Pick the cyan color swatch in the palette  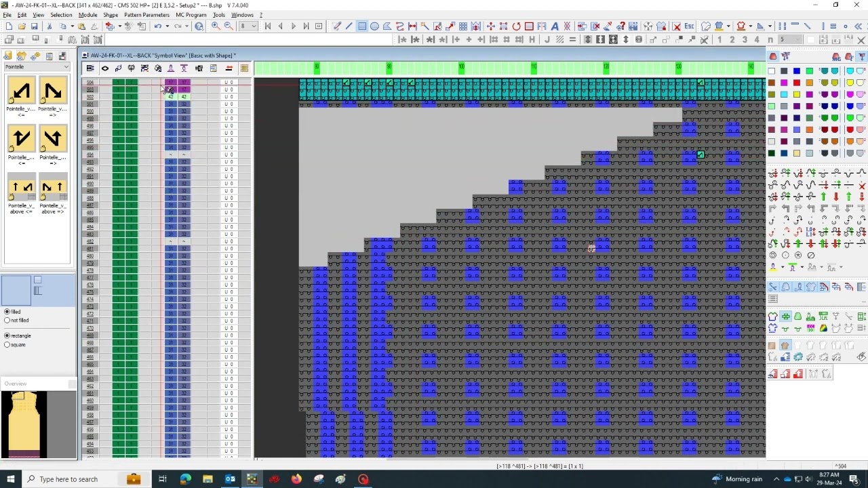click(x=784, y=94)
